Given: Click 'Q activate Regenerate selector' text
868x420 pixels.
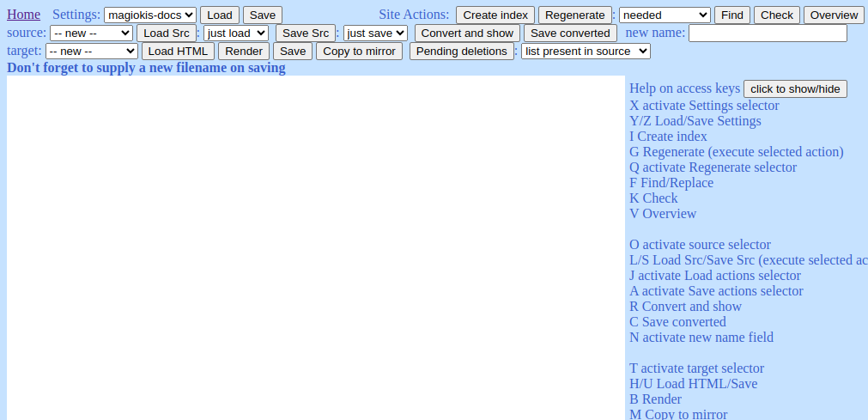Looking at the screenshot, I should click(x=713, y=167).
